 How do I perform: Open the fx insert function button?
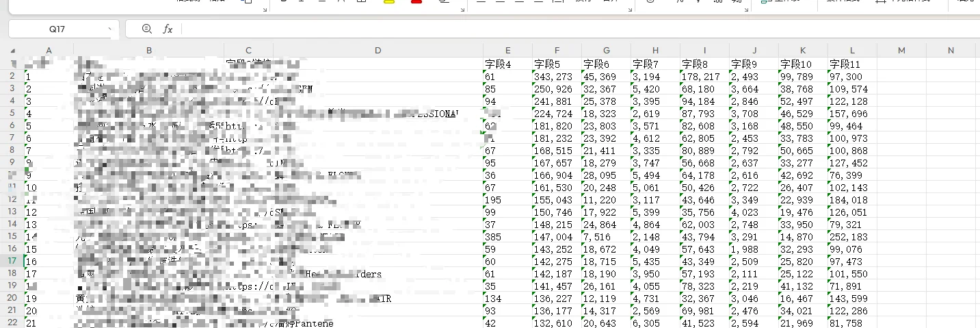(168, 29)
